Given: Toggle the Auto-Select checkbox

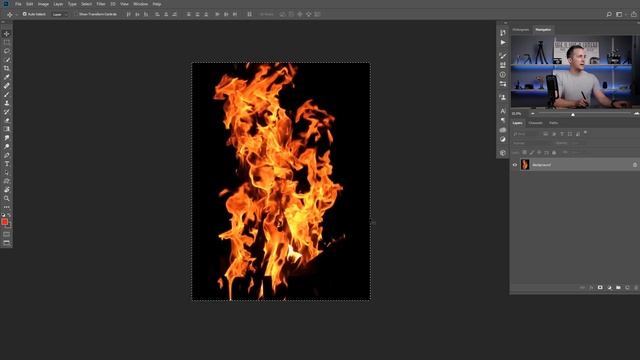Looking at the screenshot, I should 24,14.
